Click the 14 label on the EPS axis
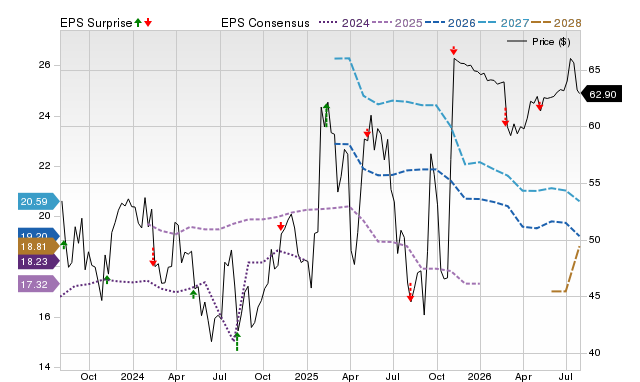Screen dimensions: 640x382 coord(44,366)
